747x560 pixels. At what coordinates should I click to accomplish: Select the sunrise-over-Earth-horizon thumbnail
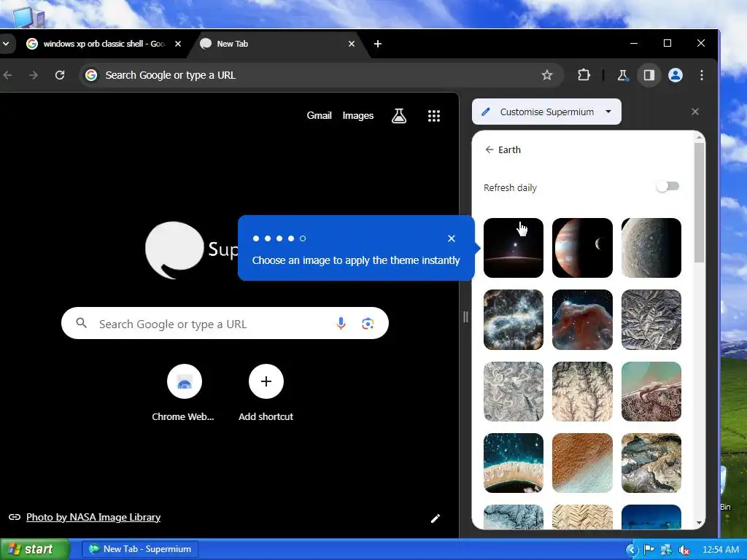tap(513, 248)
